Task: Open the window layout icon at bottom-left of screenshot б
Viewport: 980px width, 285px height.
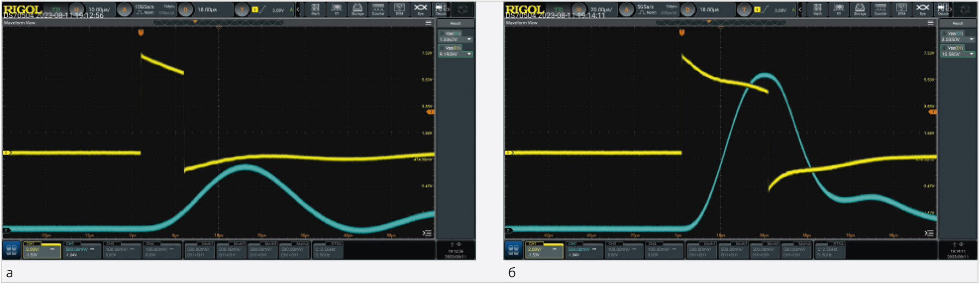Action: pos(514,250)
